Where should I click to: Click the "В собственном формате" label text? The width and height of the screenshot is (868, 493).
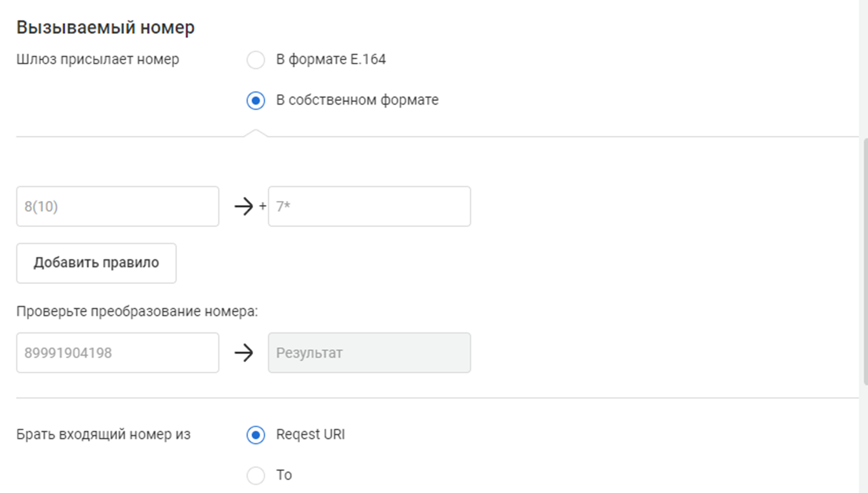point(357,100)
